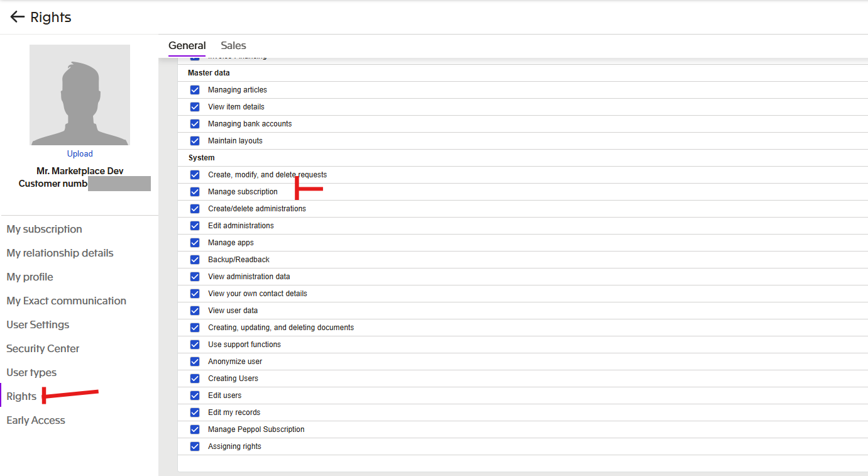Open User Settings in sidebar
Screen dimensions: 868x476
[x=38, y=324]
